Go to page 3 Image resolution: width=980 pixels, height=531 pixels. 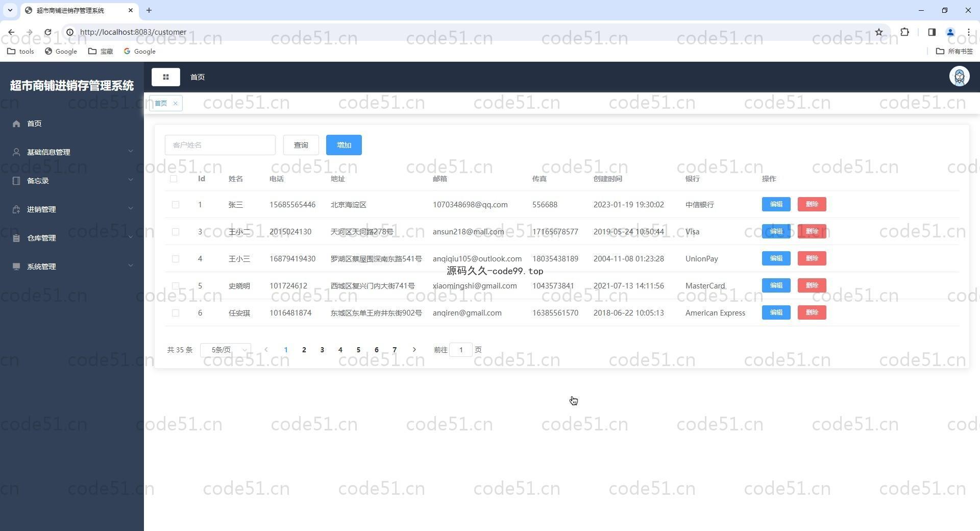click(x=322, y=350)
